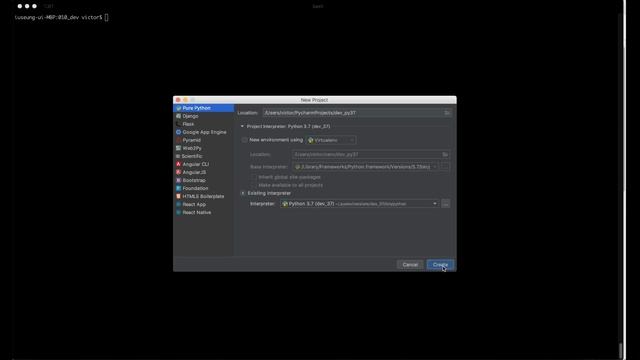Select the AngularJS project type

[x=203, y=172]
